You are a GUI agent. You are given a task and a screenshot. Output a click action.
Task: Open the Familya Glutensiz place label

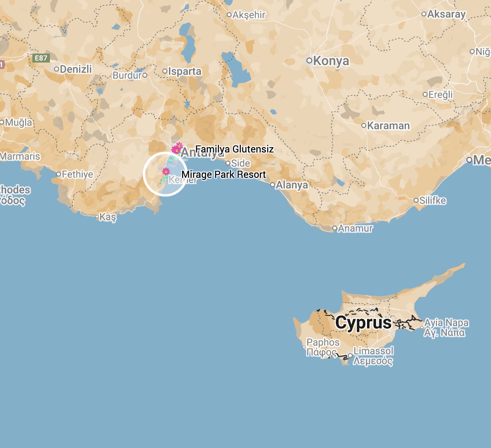pyautogui.click(x=234, y=149)
